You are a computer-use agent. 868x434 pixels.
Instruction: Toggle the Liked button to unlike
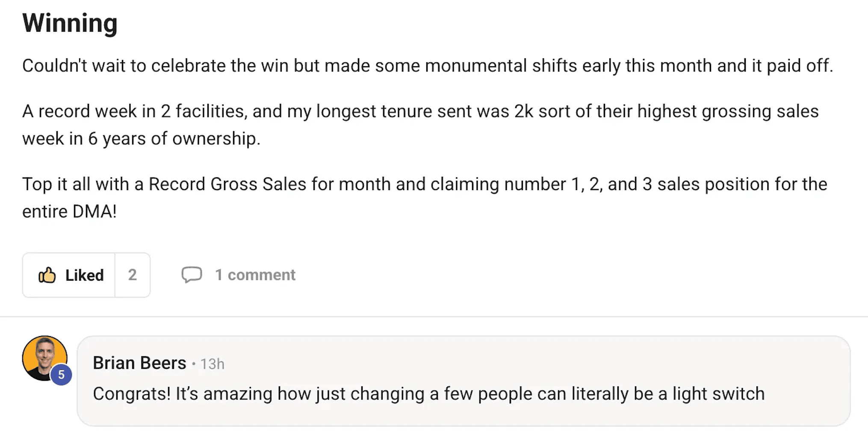point(69,275)
